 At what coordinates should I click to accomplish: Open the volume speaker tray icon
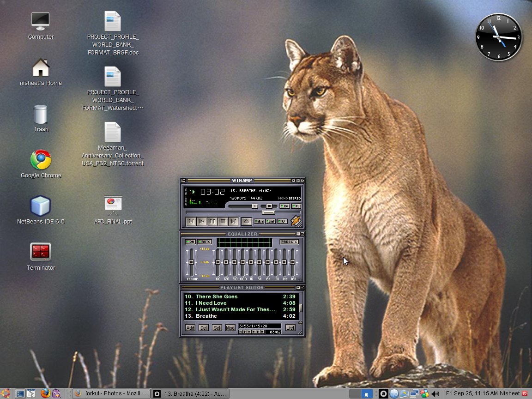click(435, 393)
